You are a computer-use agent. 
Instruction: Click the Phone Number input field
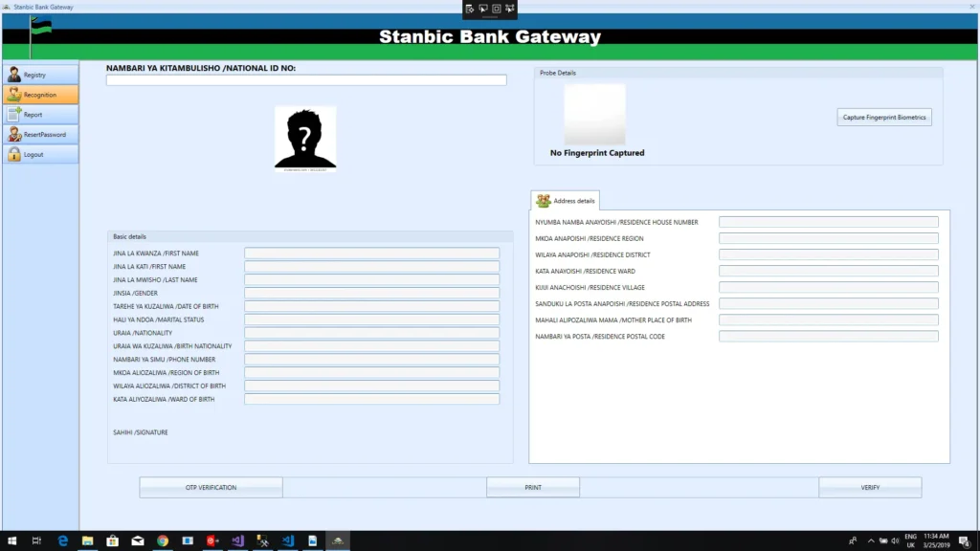(371, 360)
